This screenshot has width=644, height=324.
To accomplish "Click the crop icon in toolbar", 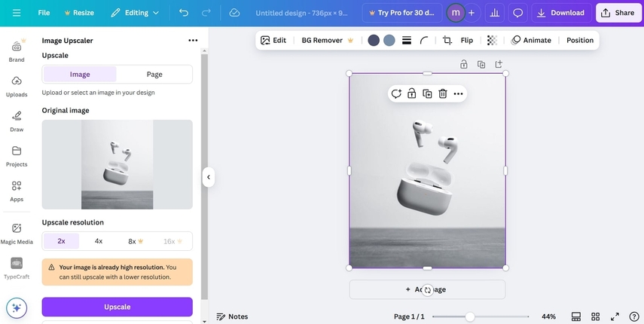I will [447, 41].
